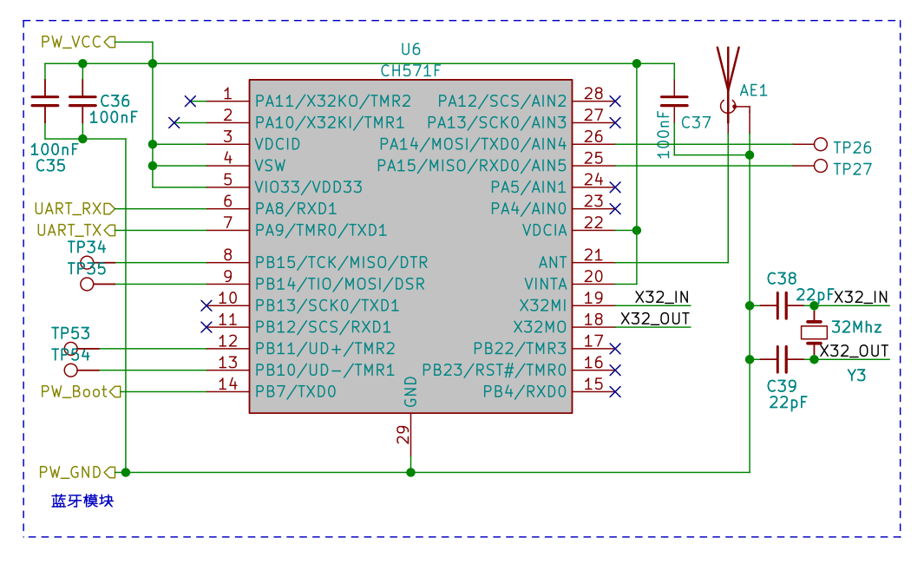This screenshot has height=577, width=924.
Task: Select no-connect marker on pin 1
Action: coord(191,101)
